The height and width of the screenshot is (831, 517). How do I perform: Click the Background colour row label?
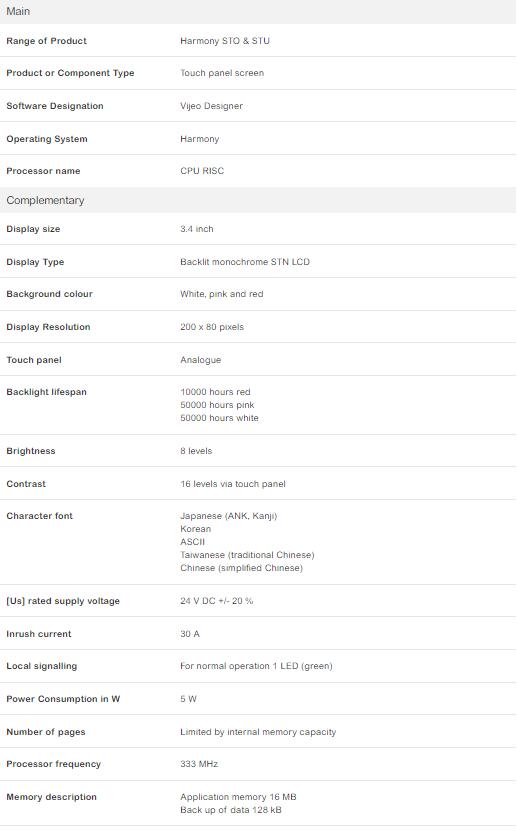(49, 294)
